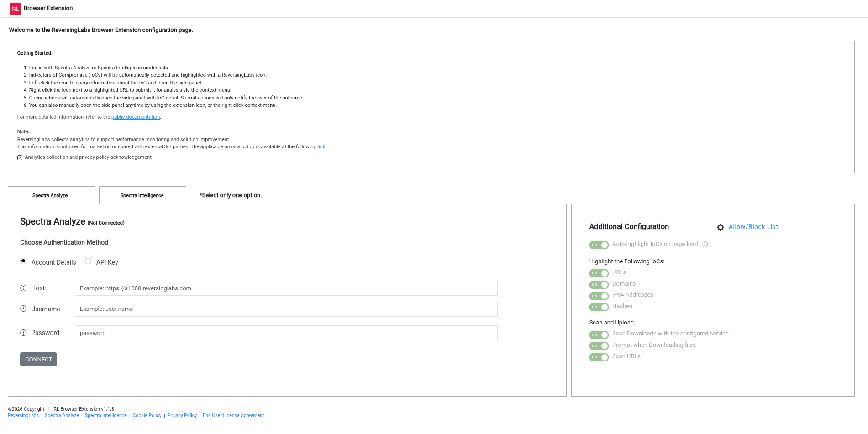
Task: Open ReversingLabs footer link
Action: point(23,416)
